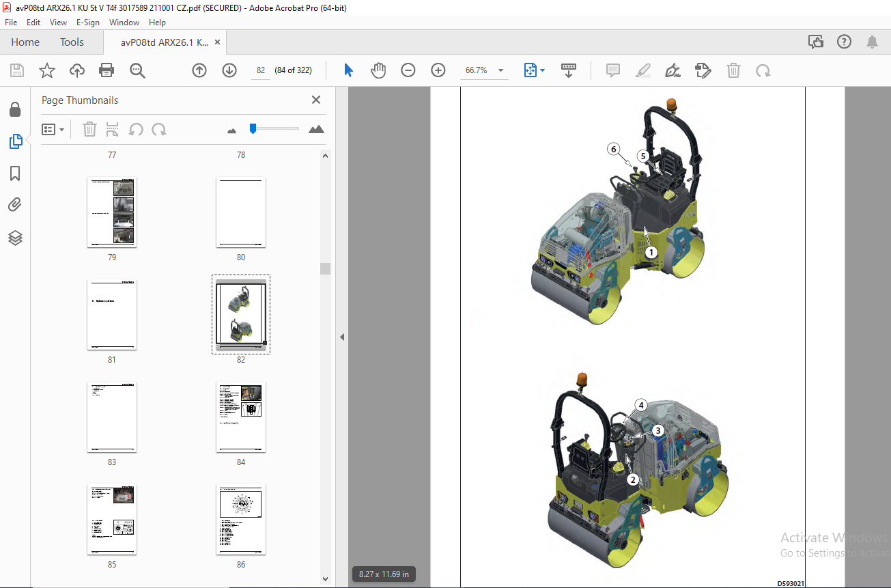Select page 79 thumbnail
Image resolution: width=891 pixels, height=588 pixels.
click(x=112, y=212)
